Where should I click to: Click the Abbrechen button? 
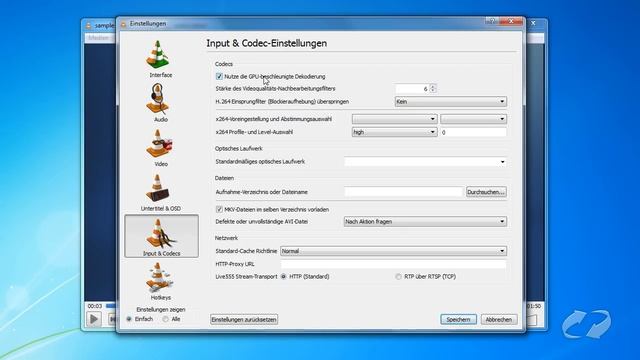(499, 320)
